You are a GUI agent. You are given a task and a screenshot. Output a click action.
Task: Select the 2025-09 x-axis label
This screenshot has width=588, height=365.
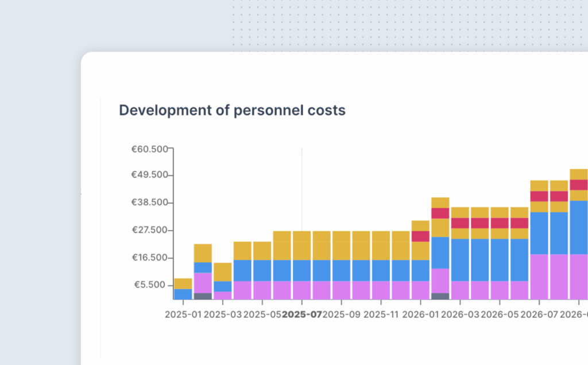click(341, 314)
